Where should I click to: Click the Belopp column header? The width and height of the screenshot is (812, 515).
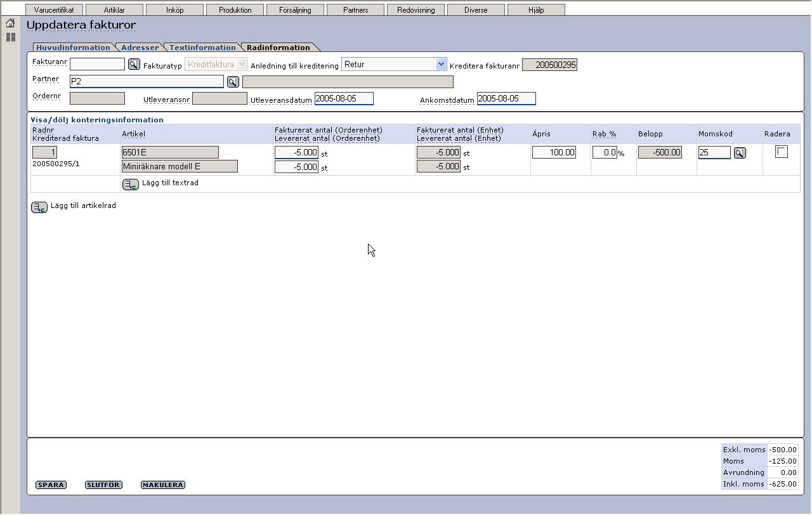[x=650, y=134]
